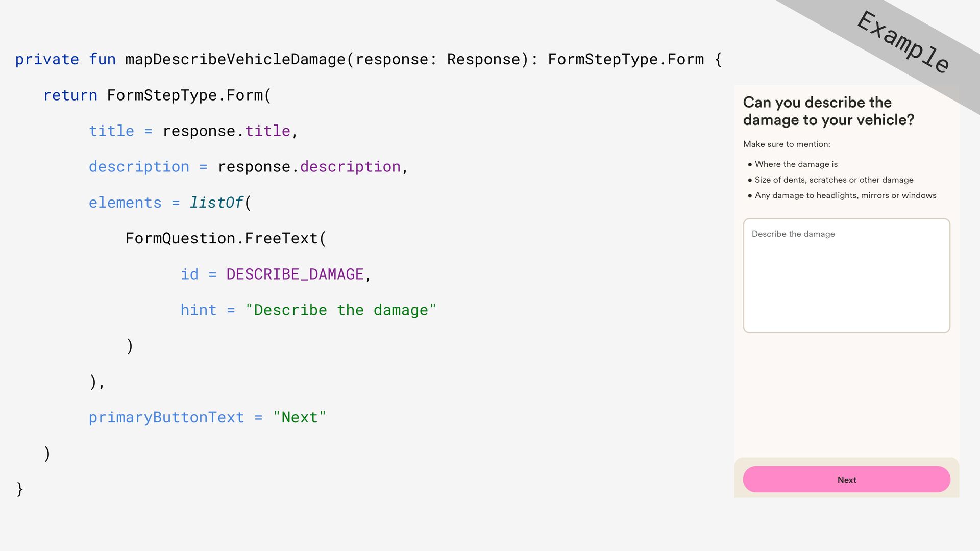The image size is (980, 551).
Task: Click the "Describe the damage" string literal
Action: coord(340,310)
